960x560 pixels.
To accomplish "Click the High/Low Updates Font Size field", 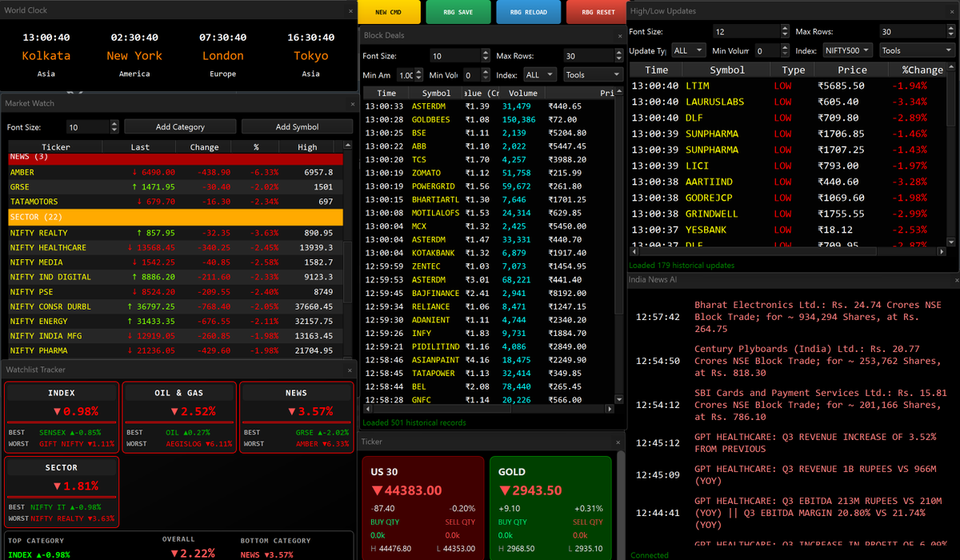I will point(748,31).
